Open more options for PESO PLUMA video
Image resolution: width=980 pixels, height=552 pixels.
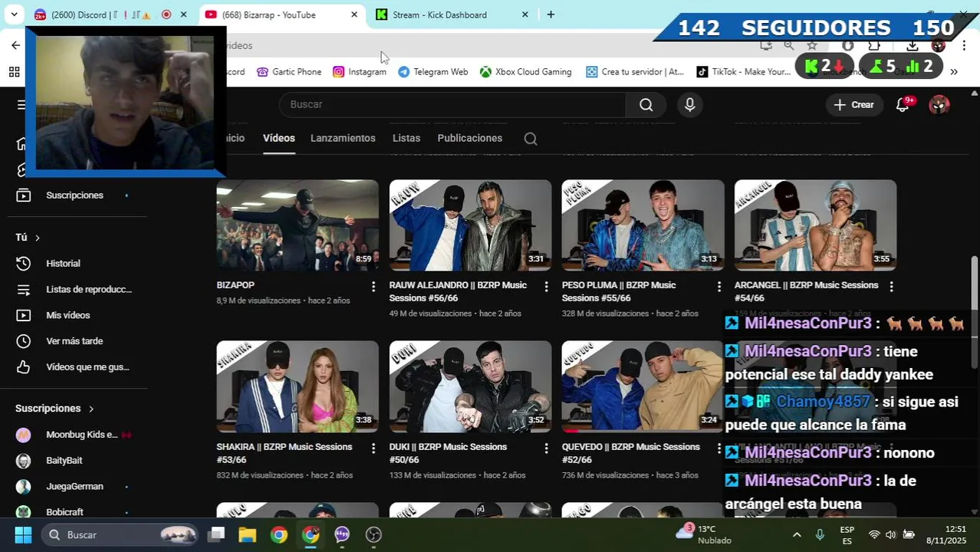[x=719, y=286]
